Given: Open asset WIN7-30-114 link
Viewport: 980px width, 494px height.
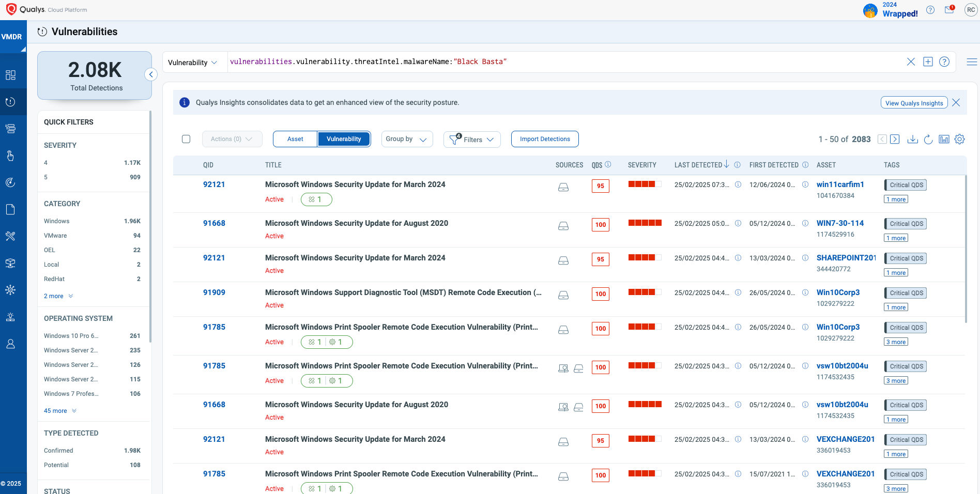Looking at the screenshot, I should pyautogui.click(x=840, y=223).
